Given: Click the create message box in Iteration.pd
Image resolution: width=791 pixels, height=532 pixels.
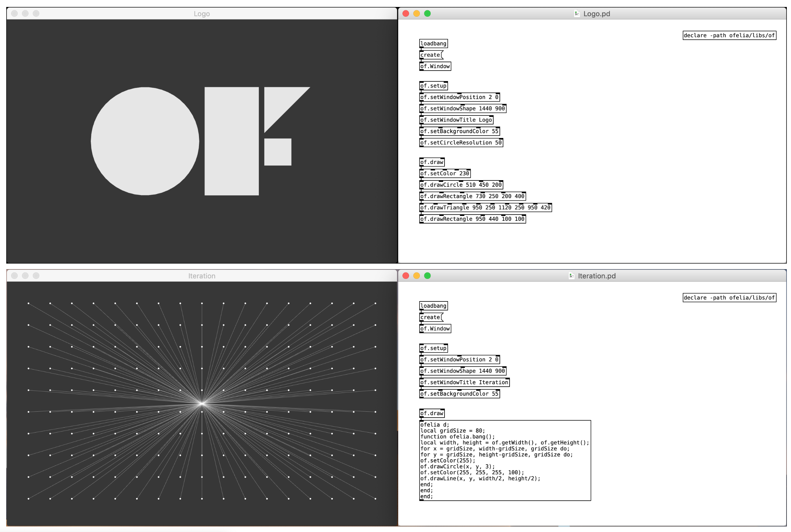Looking at the screenshot, I should click(431, 317).
